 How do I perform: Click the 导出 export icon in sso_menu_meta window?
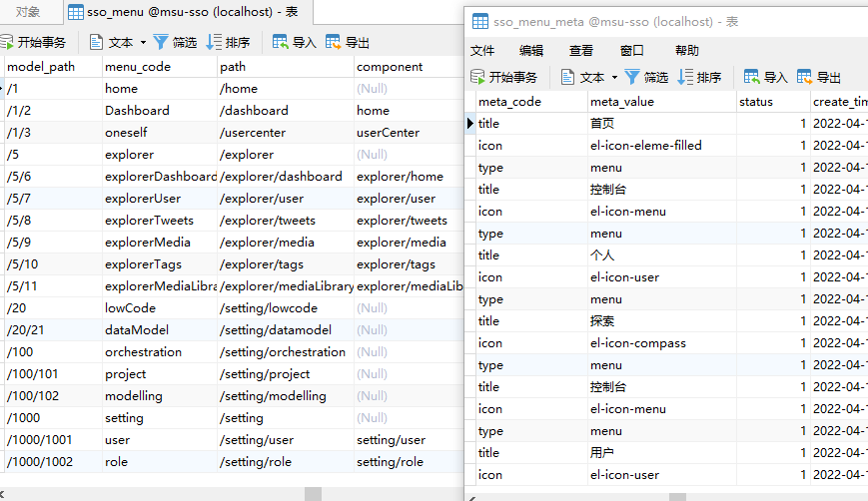805,77
